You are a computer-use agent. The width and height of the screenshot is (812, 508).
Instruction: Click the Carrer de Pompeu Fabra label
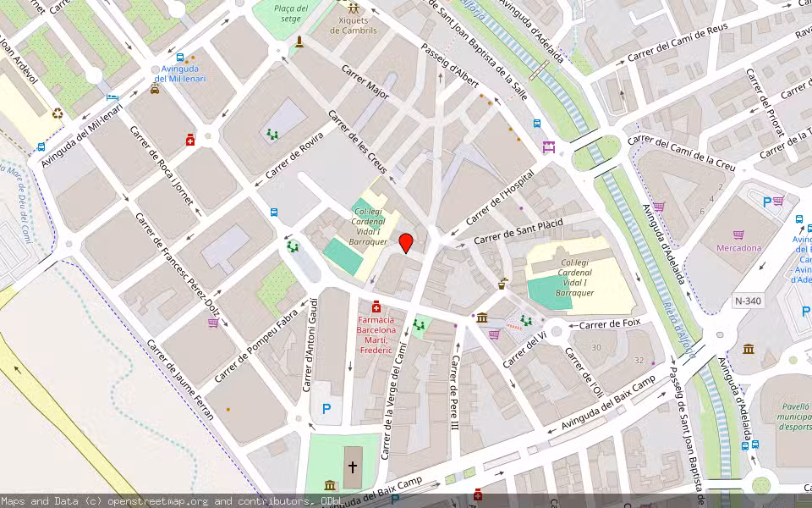[256, 346]
